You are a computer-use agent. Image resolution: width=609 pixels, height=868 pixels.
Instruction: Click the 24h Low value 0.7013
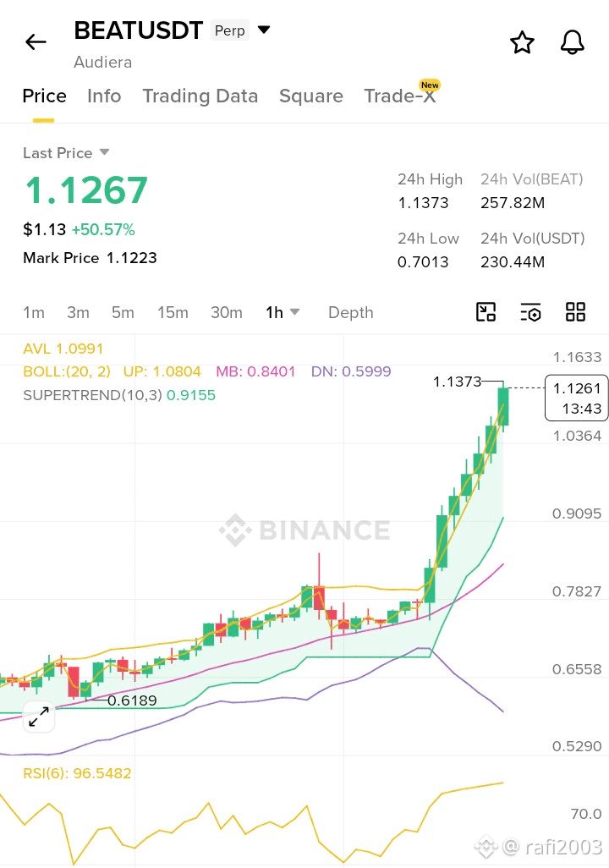tap(423, 262)
